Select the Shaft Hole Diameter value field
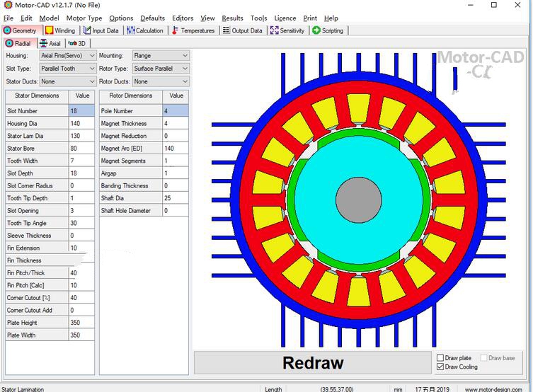This screenshot has width=533, height=392. tap(176, 211)
